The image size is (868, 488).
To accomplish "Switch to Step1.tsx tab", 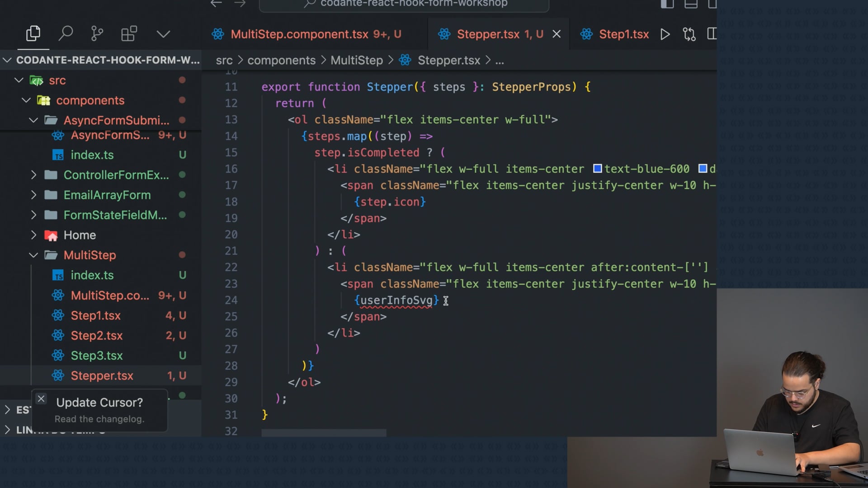I will point(623,34).
